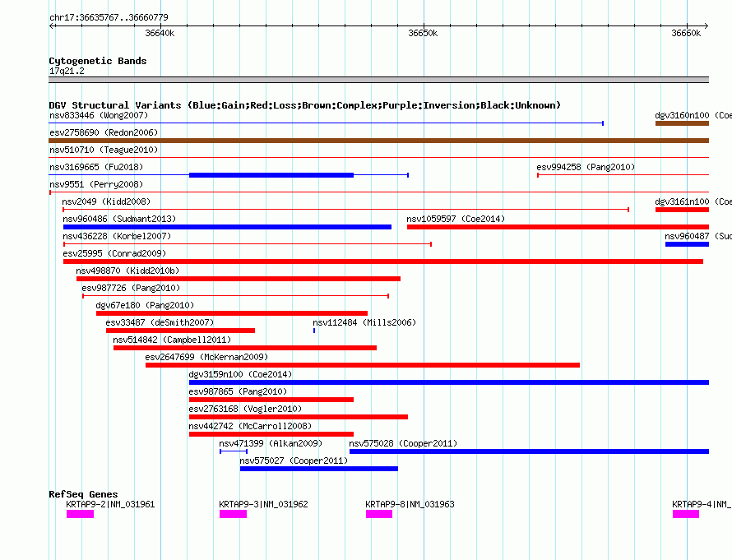Click the esv987726 (Pang2010) label
The height and width of the screenshot is (560, 732).
coord(131,288)
